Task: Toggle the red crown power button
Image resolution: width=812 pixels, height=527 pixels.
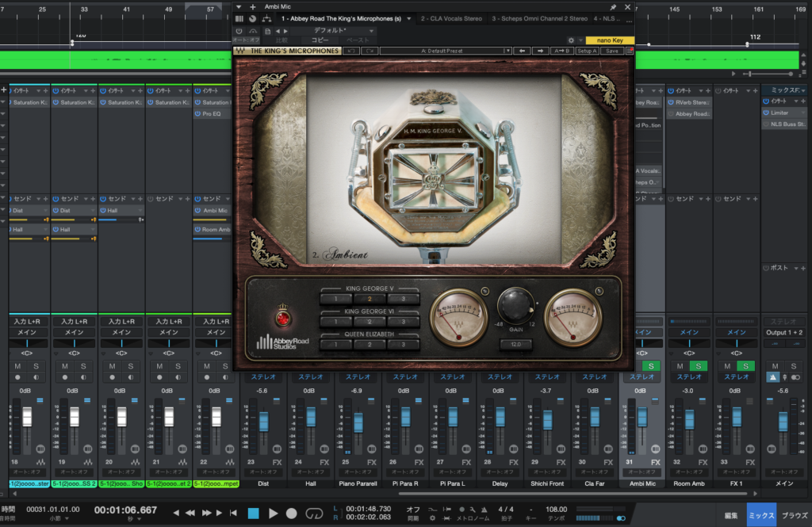Action: [283, 318]
